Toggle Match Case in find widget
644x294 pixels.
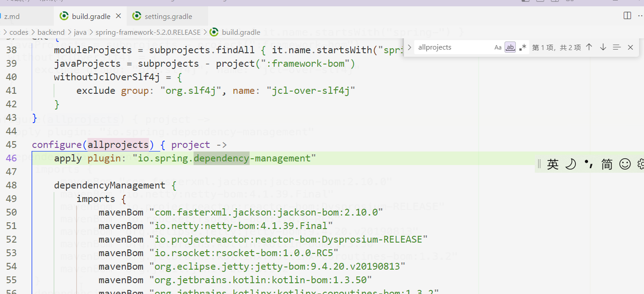point(498,47)
